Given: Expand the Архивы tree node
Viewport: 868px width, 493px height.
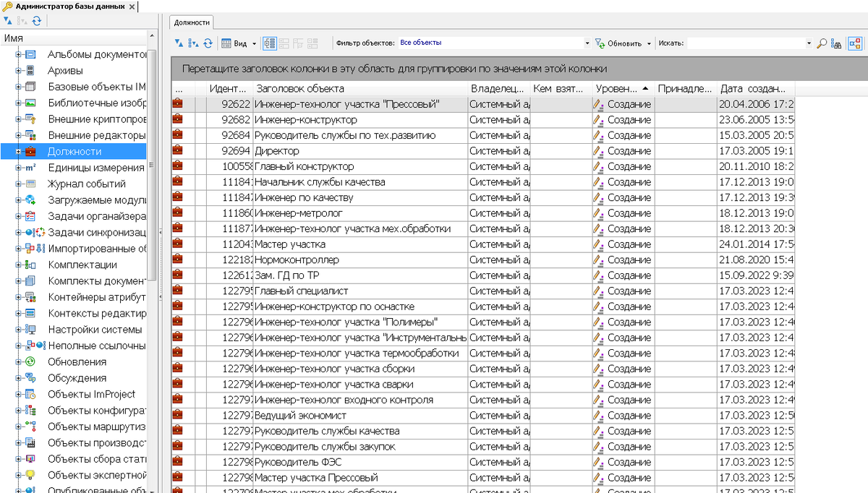Looking at the screenshot, I should pos(18,71).
